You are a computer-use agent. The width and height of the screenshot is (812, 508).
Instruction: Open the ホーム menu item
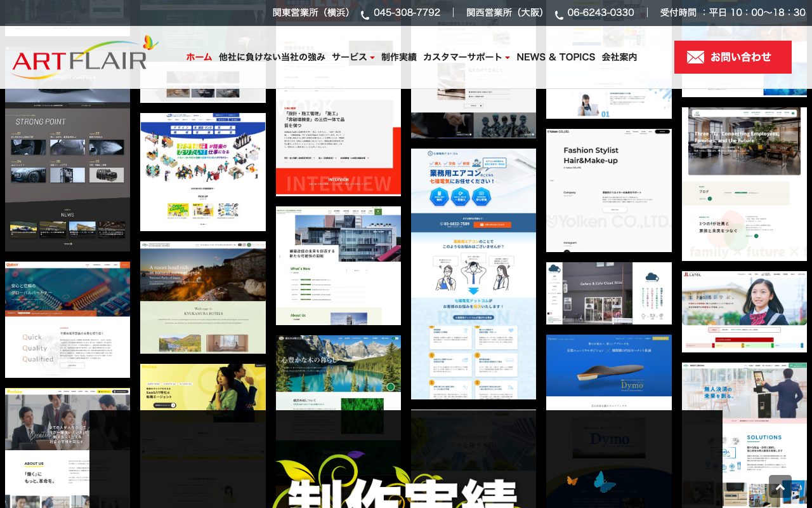coord(199,57)
